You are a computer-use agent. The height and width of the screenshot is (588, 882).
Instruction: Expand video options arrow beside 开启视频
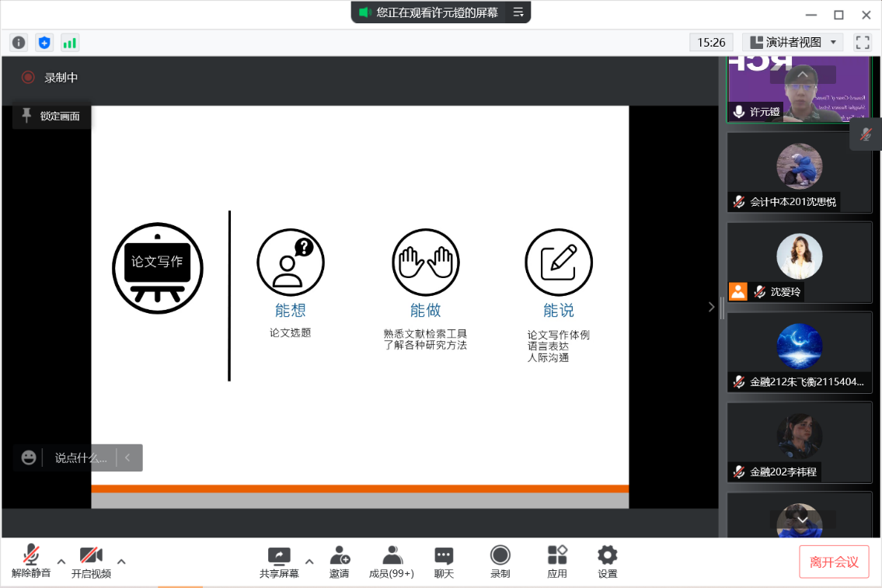(121, 561)
